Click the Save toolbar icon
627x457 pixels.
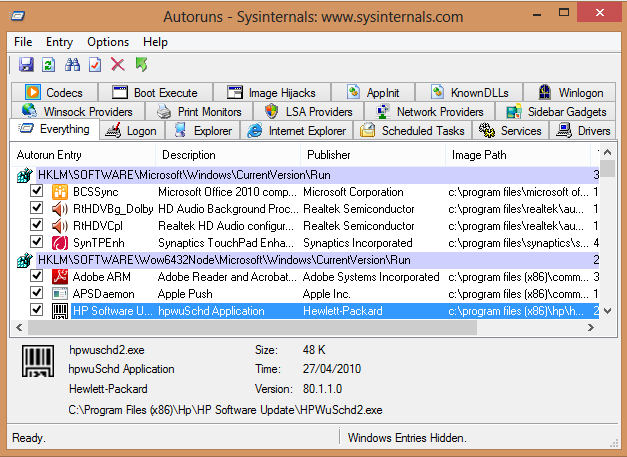(26, 64)
